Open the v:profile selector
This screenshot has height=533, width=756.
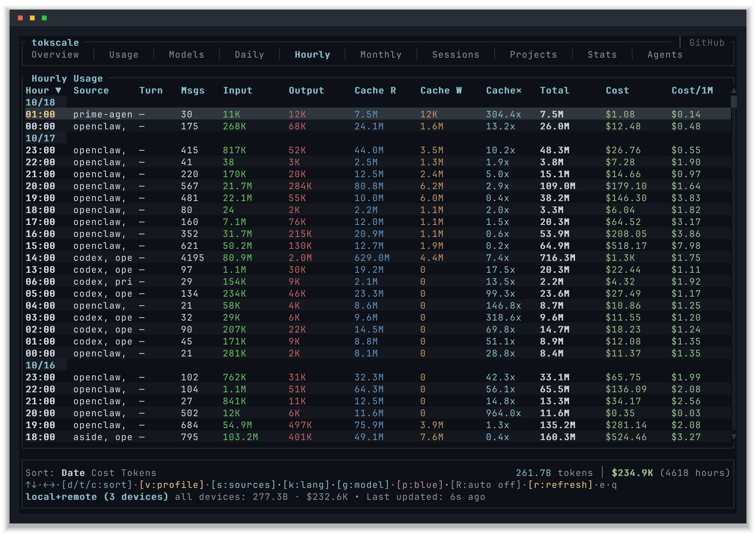click(172, 485)
